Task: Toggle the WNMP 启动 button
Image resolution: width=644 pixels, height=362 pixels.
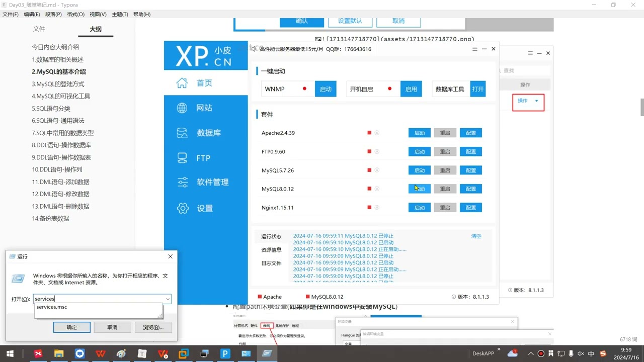Action: pyautogui.click(x=326, y=89)
